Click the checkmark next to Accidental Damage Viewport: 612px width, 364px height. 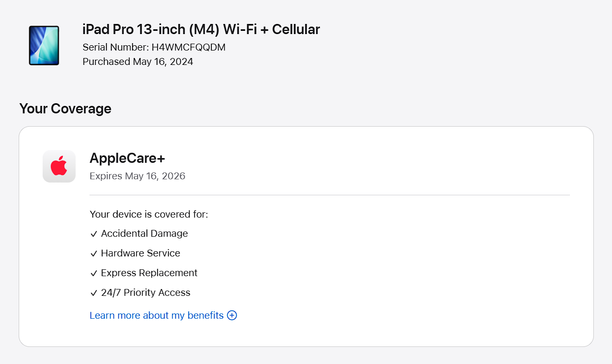[x=94, y=234]
